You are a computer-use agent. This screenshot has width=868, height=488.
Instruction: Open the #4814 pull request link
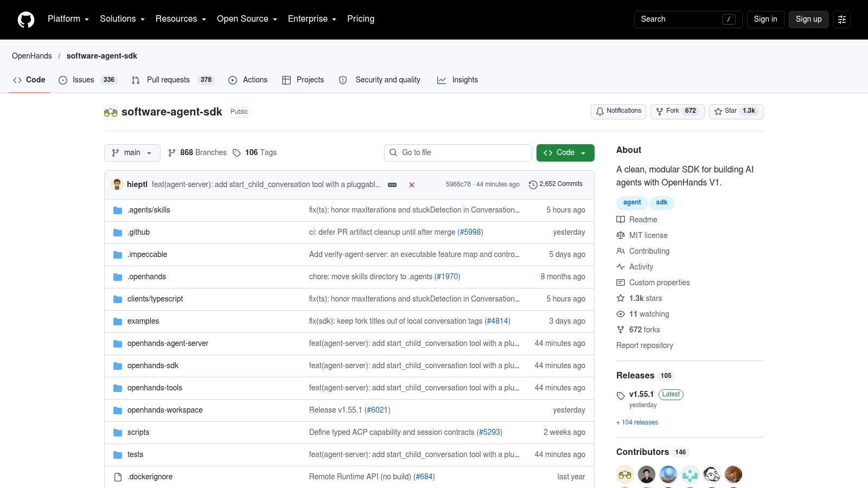point(497,321)
